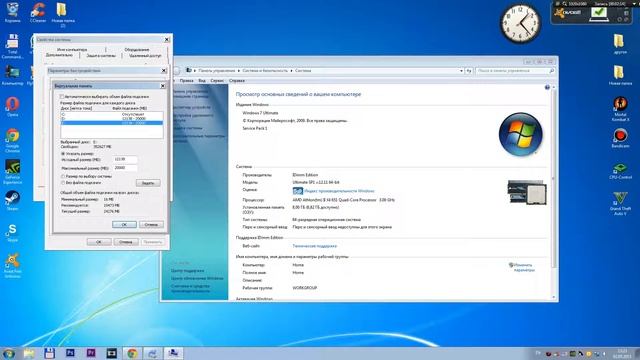Open the Skype desktop shortcut

pos(12,233)
